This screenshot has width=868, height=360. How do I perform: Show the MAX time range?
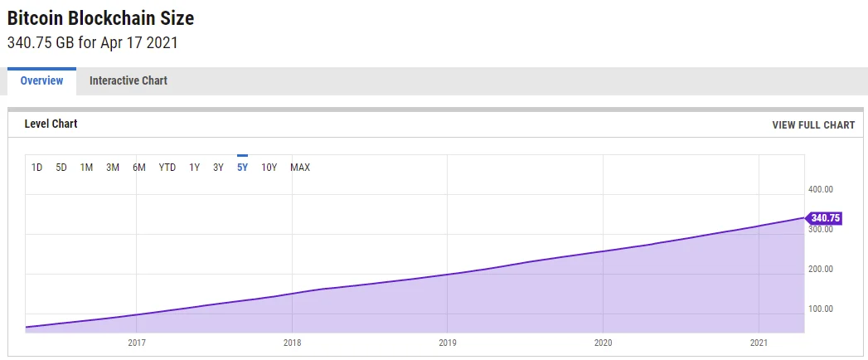[x=300, y=168]
